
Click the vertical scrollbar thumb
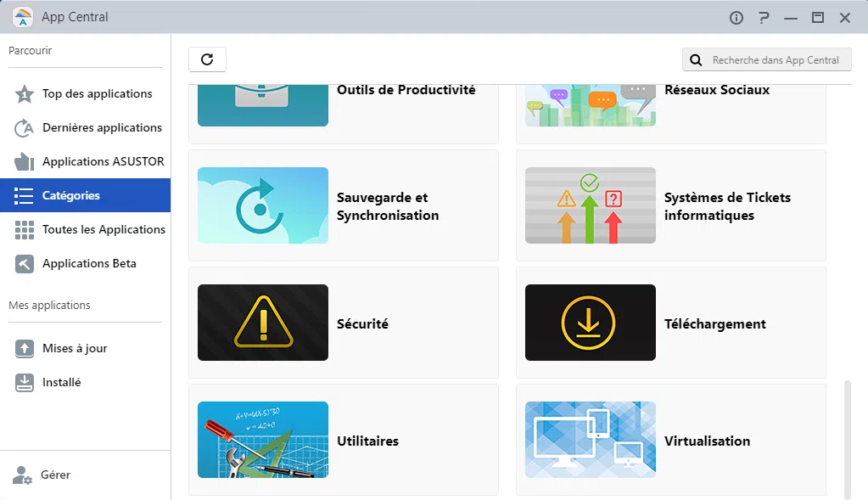click(x=848, y=440)
